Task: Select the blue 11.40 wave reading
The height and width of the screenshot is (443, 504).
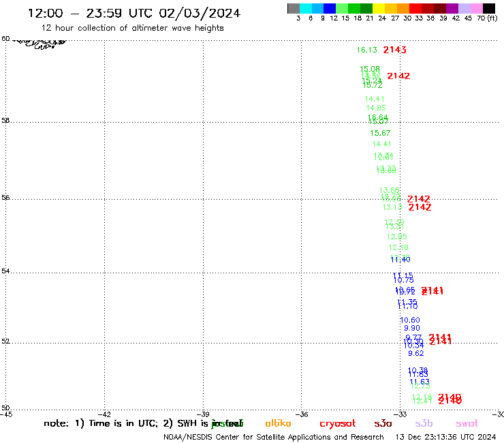Action: (x=400, y=260)
